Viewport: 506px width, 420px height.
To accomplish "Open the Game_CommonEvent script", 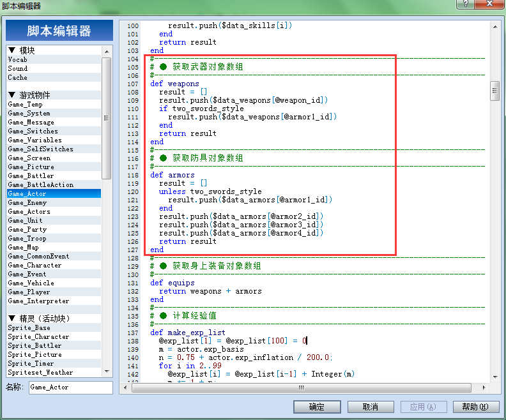I will (54, 257).
